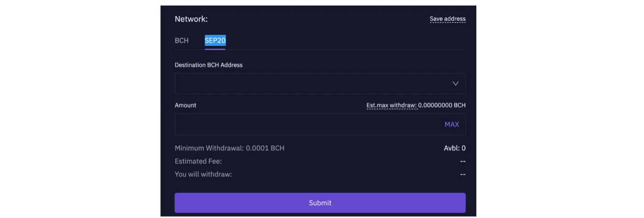Submit the withdrawal with the Submit button

pos(320,203)
